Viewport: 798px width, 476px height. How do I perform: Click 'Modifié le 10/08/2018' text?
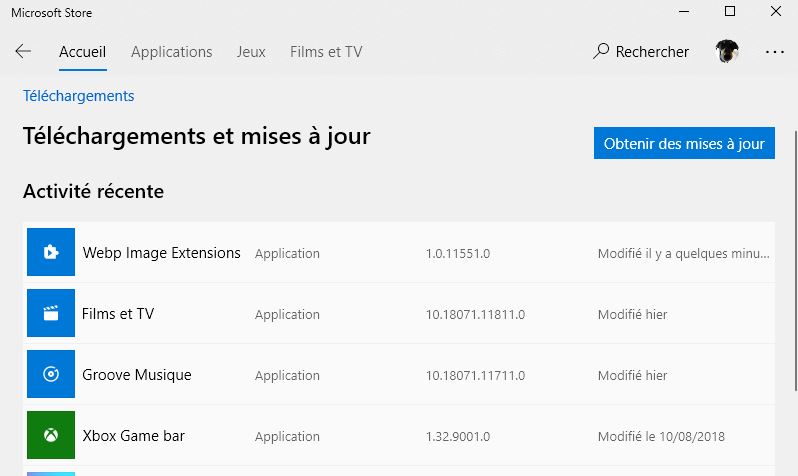coord(661,437)
